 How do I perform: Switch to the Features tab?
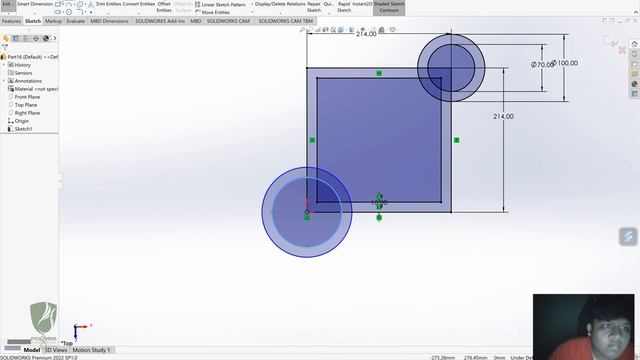[x=11, y=21]
